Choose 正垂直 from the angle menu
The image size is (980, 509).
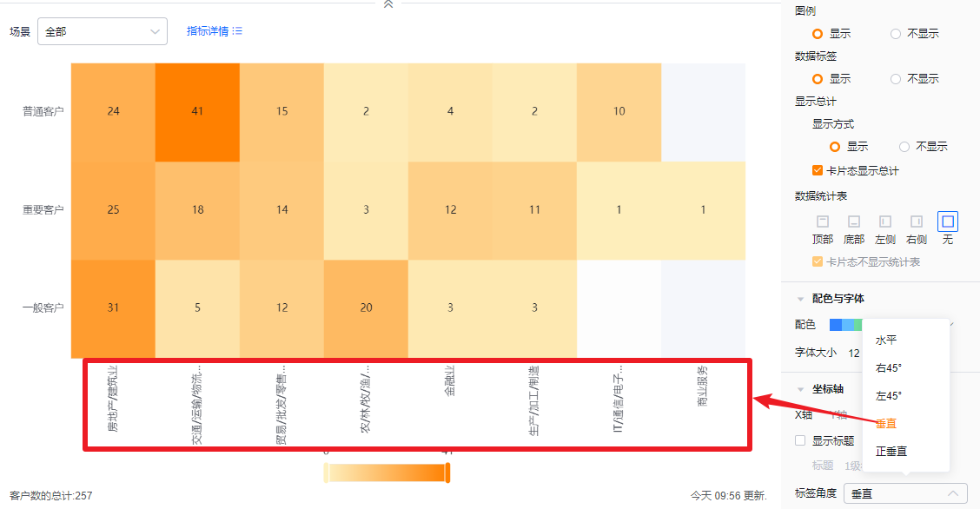click(892, 451)
